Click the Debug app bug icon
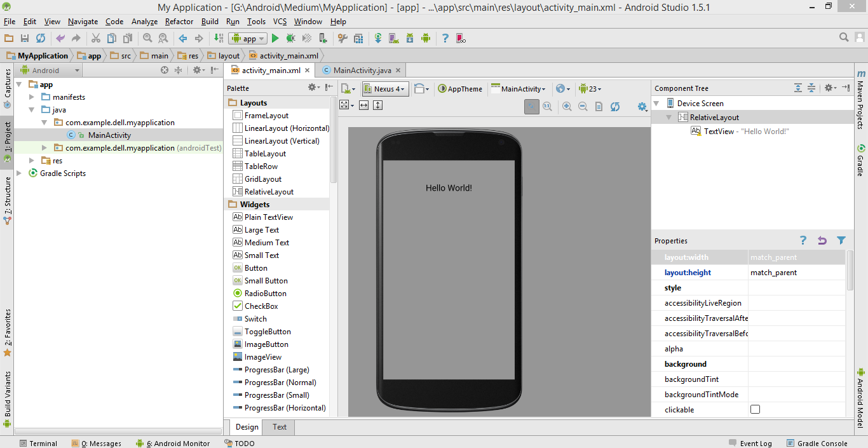 click(290, 39)
